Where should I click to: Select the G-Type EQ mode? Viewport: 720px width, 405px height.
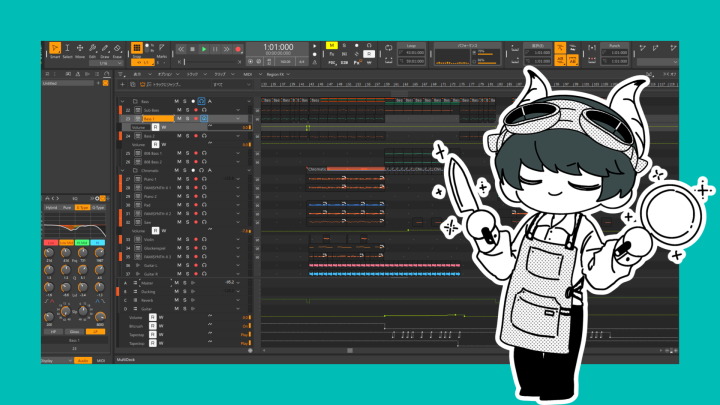click(98, 208)
